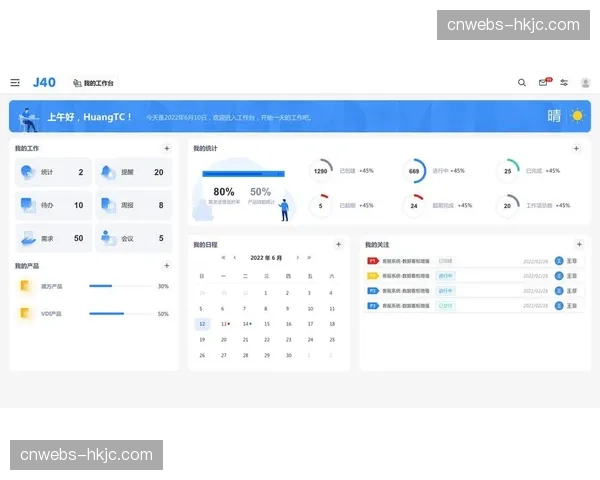Go to the previous month in the calendar
The image size is (600, 480).
(x=235, y=258)
